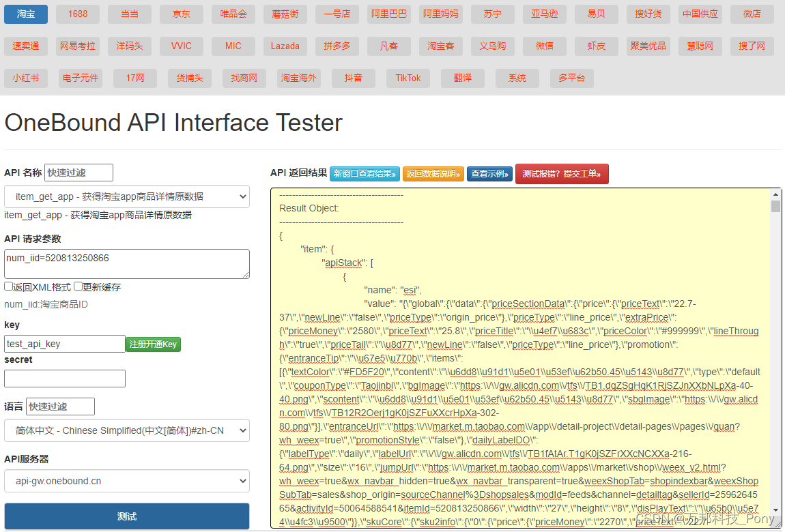The height and width of the screenshot is (532, 785).
Task: Switch to the 微信 tab
Action: (x=545, y=46)
